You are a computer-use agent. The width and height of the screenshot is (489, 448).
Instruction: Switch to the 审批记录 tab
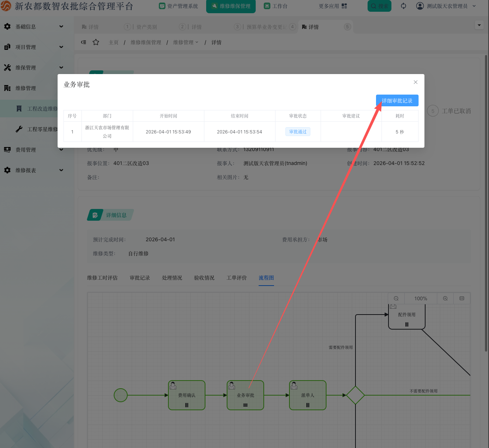pyautogui.click(x=140, y=278)
